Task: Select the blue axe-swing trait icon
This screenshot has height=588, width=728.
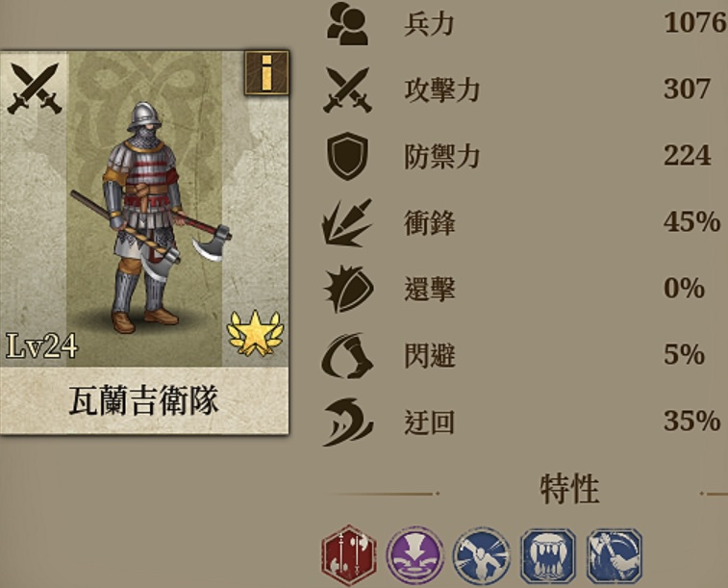Action: pos(615,555)
